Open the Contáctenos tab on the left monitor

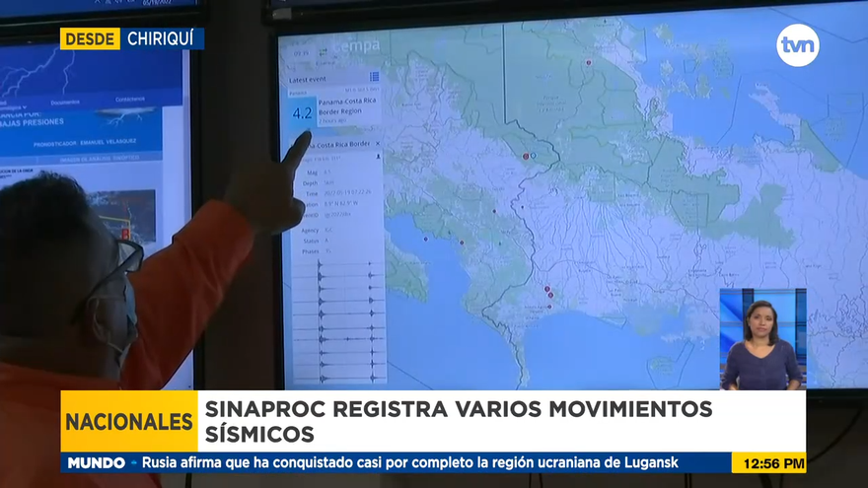[130, 99]
